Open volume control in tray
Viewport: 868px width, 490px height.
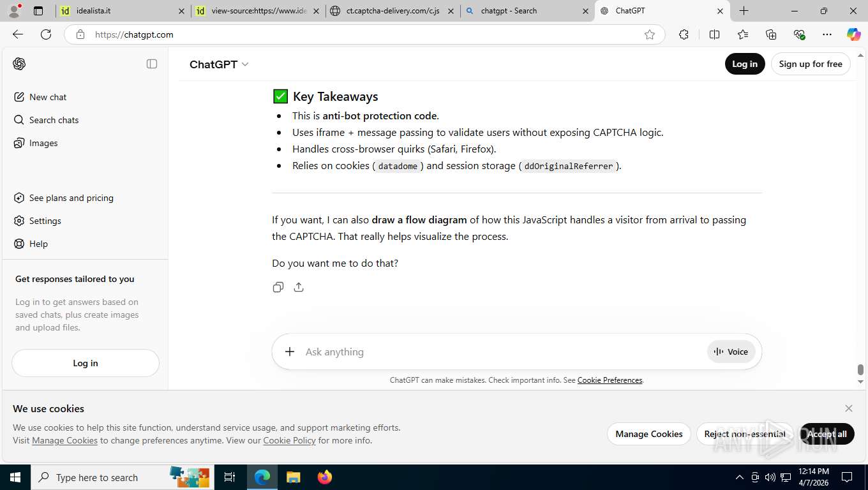[770, 477]
